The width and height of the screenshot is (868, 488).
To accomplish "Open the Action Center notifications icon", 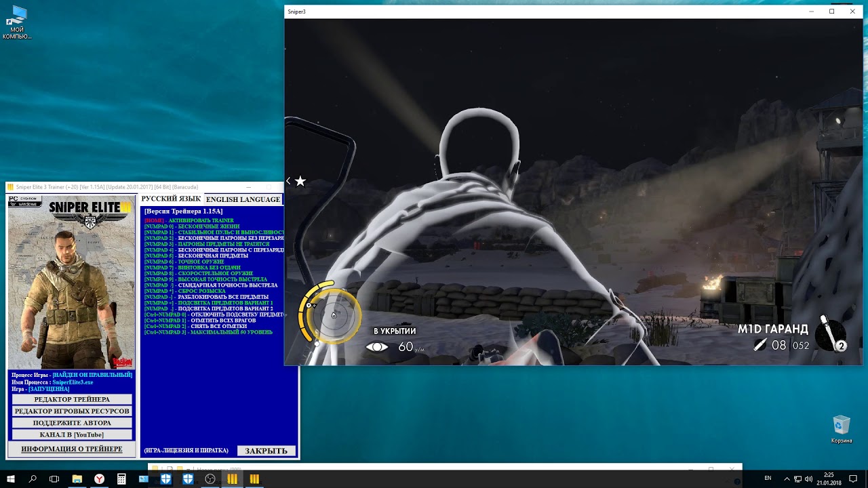I will 852,479.
